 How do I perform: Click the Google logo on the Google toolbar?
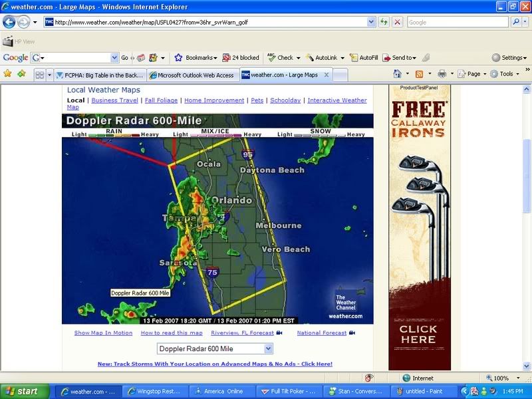click(x=15, y=58)
